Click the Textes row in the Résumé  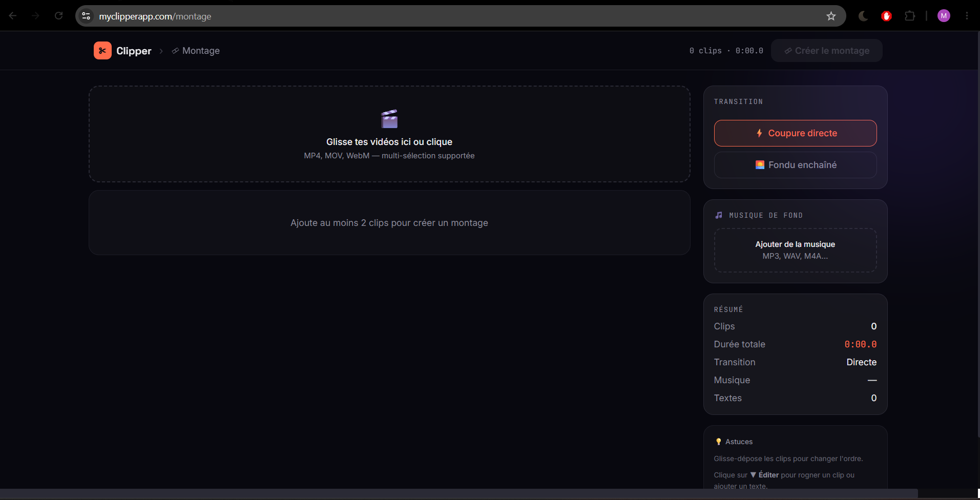point(796,398)
